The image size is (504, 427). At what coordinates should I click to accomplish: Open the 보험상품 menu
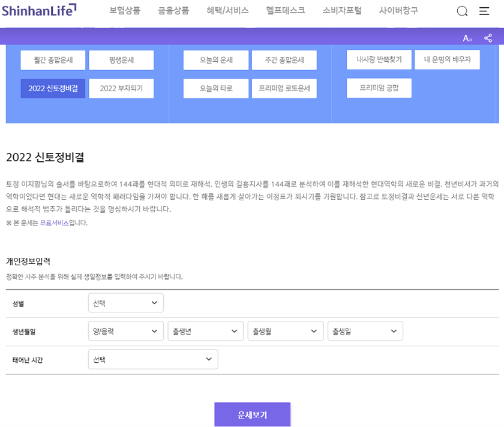125,11
